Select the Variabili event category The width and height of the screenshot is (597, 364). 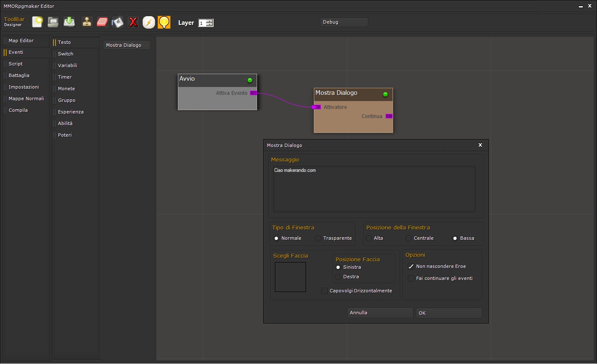[75, 65]
